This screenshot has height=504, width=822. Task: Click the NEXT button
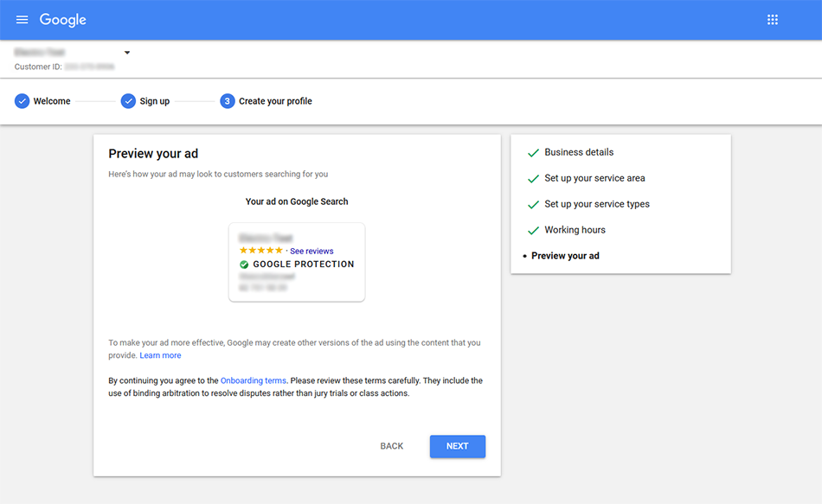coord(458,446)
